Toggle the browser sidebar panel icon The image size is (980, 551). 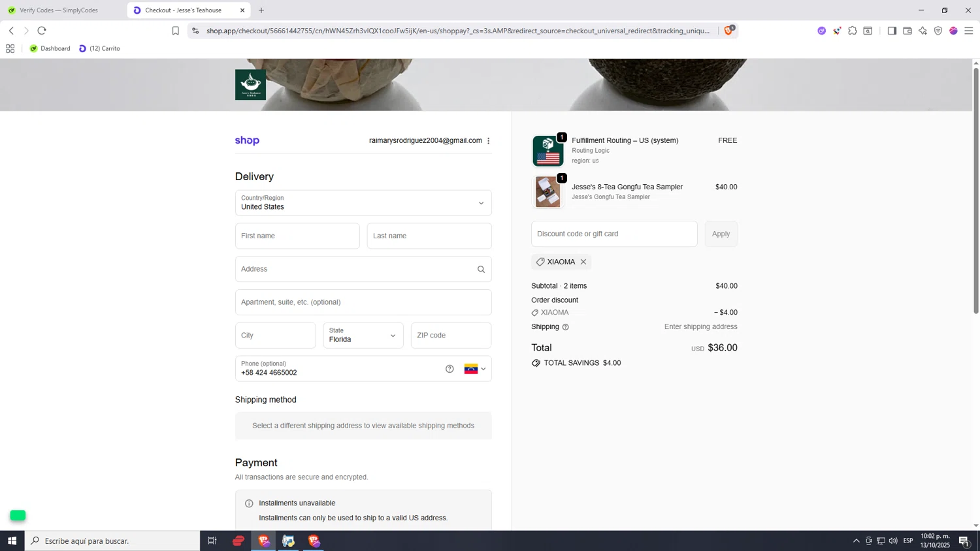tap(892, 31)
